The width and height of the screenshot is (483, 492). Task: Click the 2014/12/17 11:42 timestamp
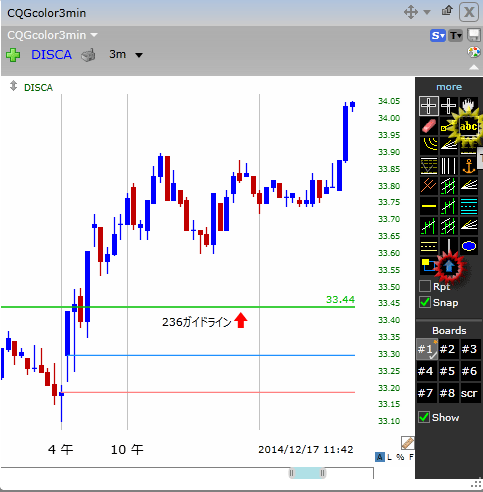(306, 450)
